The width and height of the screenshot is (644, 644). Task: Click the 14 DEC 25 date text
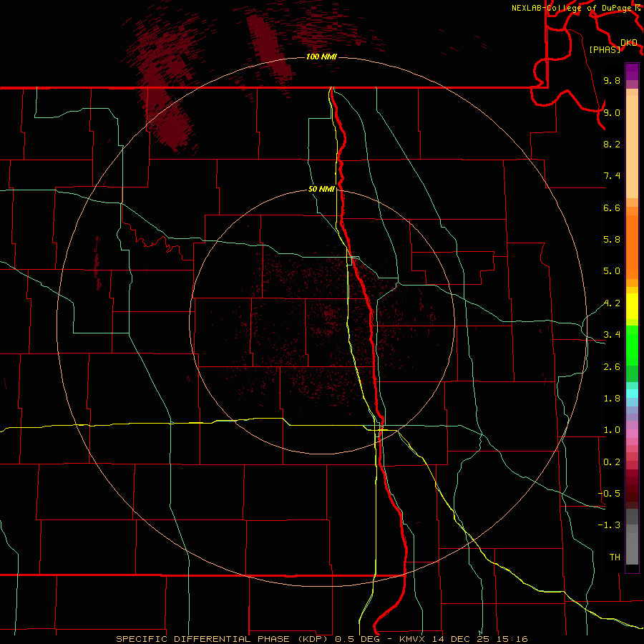461,639
